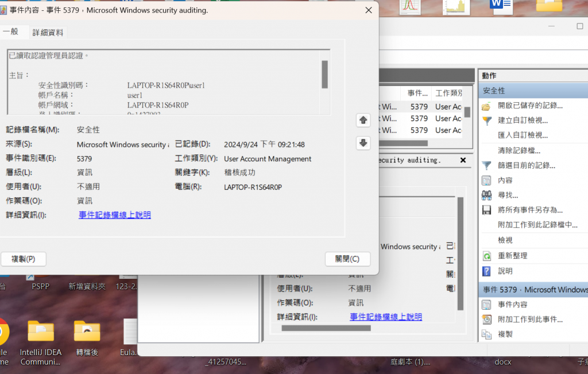Click 開啟已儲存的記錄 action
Screen dimensions: 588x374
530,106
